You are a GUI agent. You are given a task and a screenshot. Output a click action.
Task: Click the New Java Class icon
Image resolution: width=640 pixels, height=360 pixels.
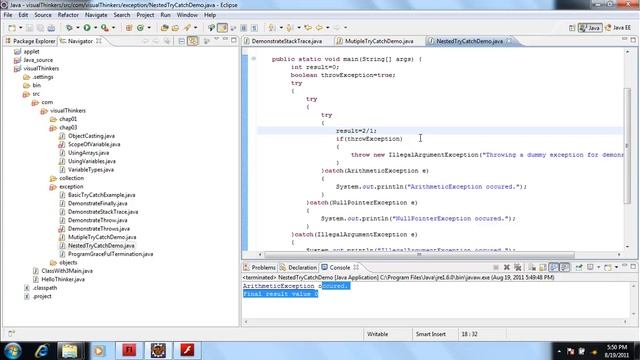[140, 28]
